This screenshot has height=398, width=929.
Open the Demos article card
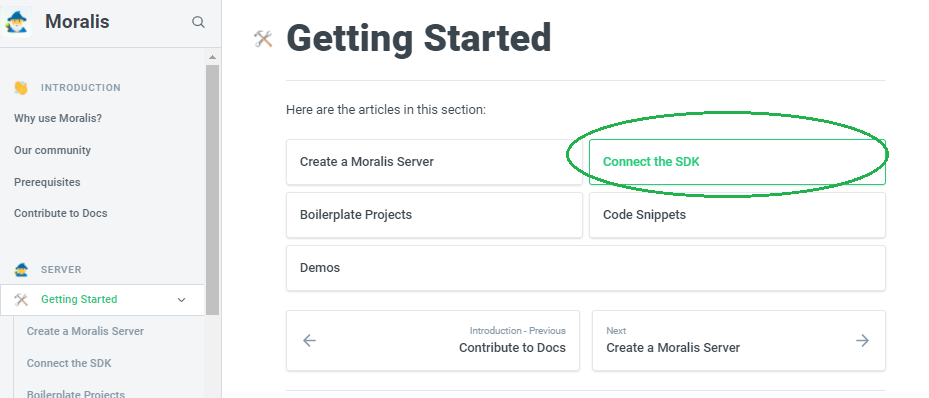point(586,268)
